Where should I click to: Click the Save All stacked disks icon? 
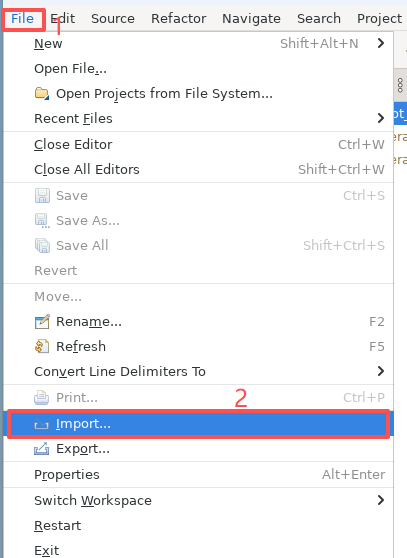coord(42,246)
